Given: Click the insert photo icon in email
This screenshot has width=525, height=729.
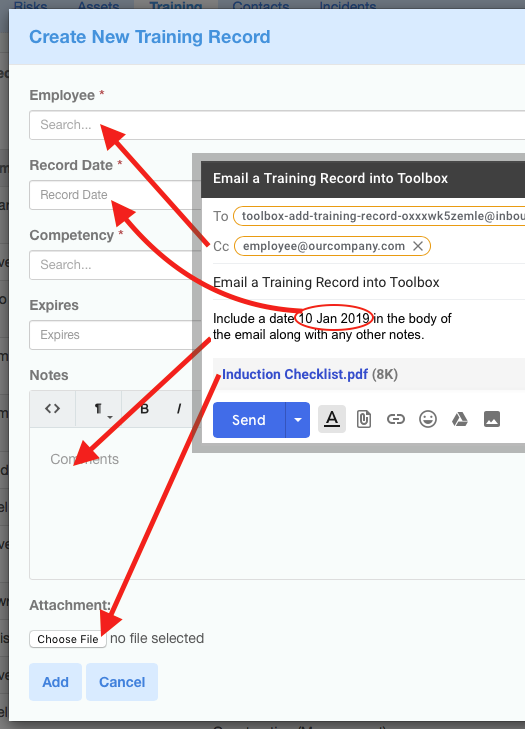Looking at the screenshot, I should click(492, 419).
